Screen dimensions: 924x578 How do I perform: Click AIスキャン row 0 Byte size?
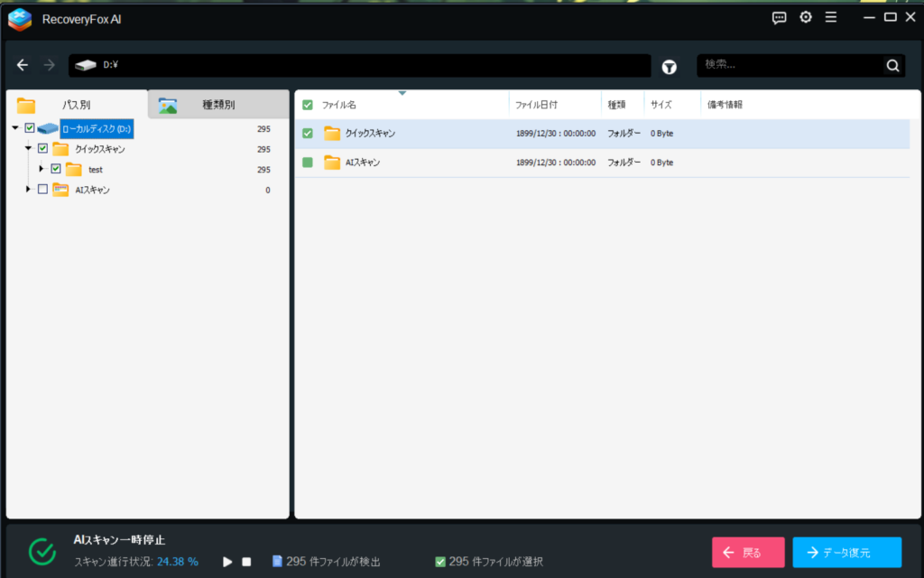click(x=661, y=163)
